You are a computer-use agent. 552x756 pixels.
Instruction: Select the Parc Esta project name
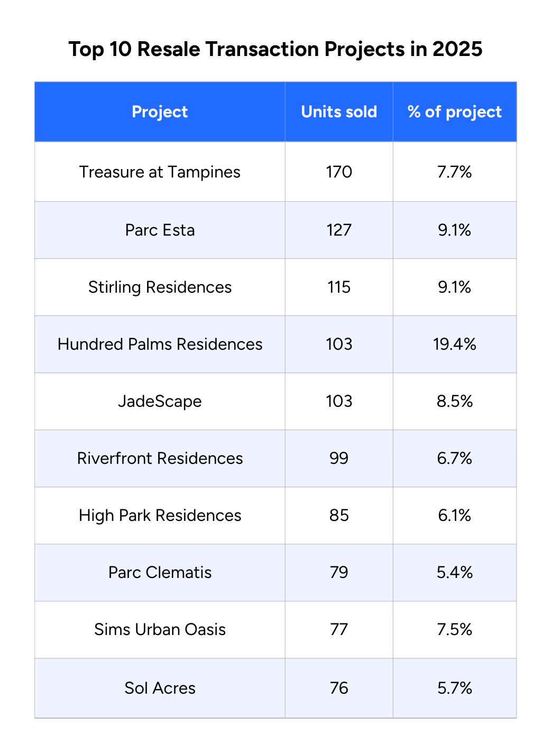pos(160,230)
